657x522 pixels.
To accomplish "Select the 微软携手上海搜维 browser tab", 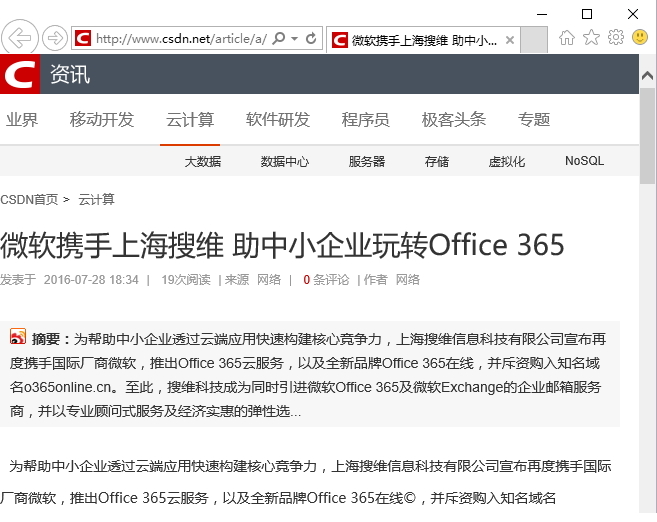I will [423, 40].
